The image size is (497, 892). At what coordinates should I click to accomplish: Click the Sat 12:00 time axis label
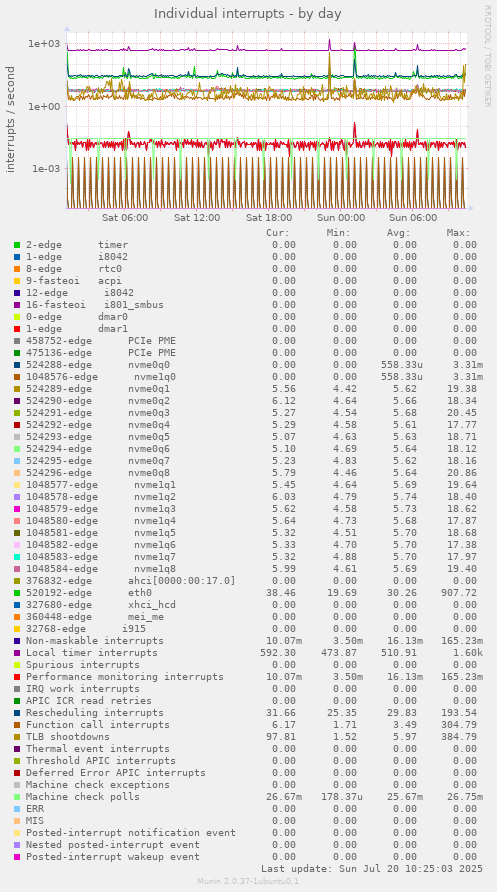197,218
